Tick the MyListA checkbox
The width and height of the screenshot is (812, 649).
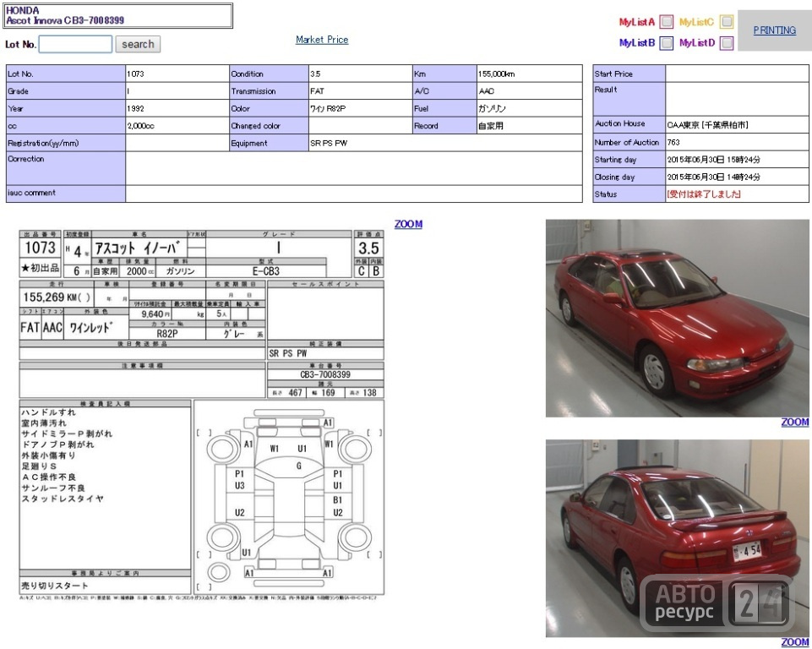[x=667, y=22]
